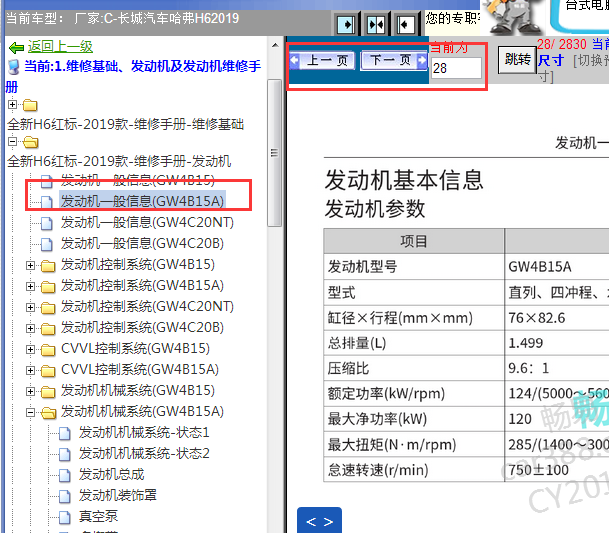The image size is (609, 533).
Task: Click the 缸径×行程(mm×mm) table cell
Action: [414, 317]
